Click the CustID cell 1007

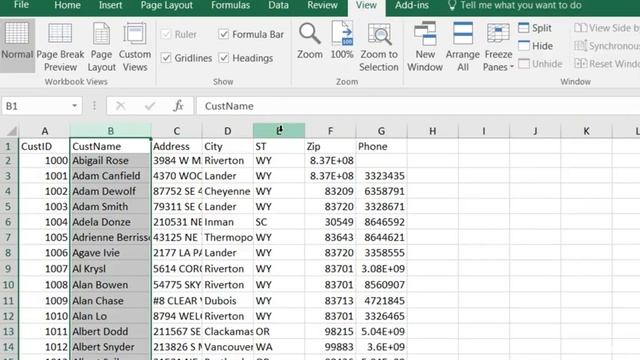point(44,269)
